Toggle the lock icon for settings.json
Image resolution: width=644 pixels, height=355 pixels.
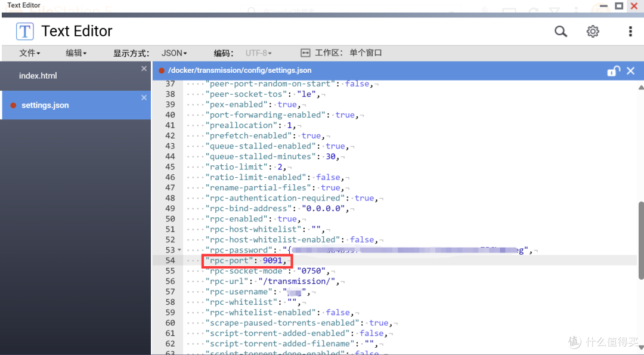click(x=614, y=70)
